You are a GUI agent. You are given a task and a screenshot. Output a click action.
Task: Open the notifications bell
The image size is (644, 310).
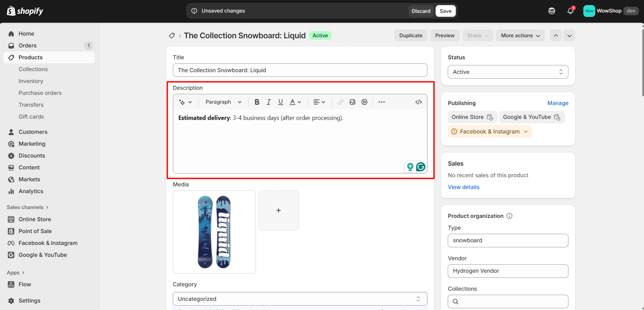pyautogui.click(x=570, y=11)
